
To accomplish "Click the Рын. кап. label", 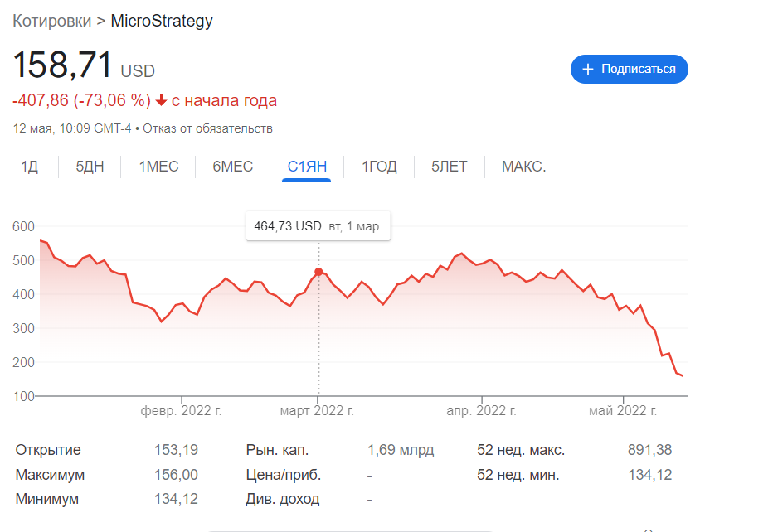I will coord(277,450).
